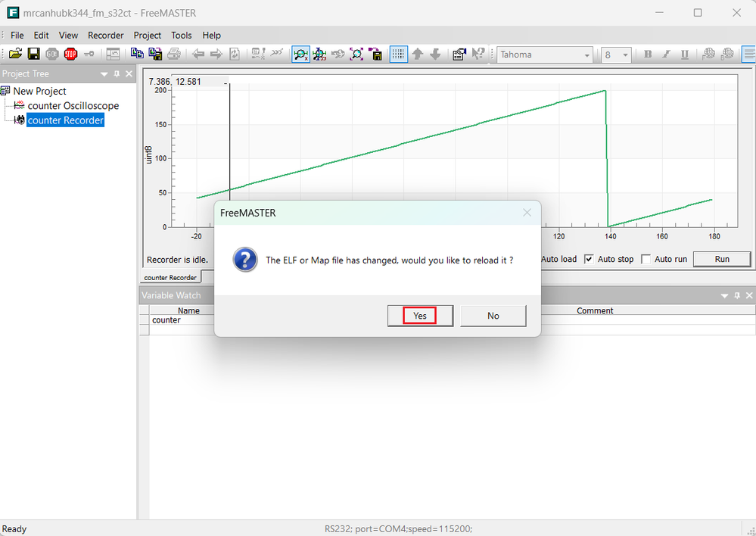Open the Variable Watch panel options arrow
Viewport: 756px width, 536px height.
pos(724,295)
